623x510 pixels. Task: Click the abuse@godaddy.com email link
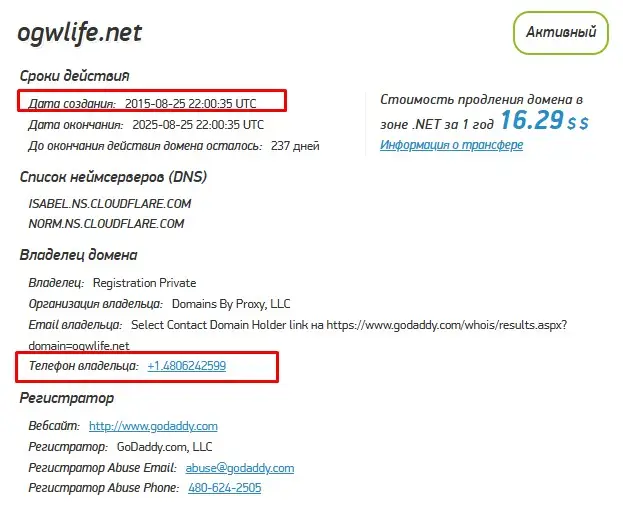pos(239,467)
